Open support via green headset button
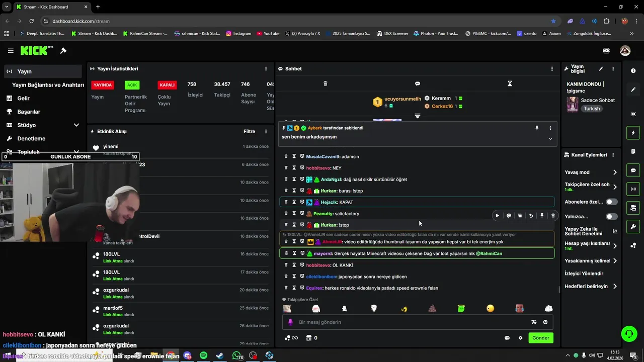Image resolution: width=644 pixels, height=362 pixels. point(628,334)
